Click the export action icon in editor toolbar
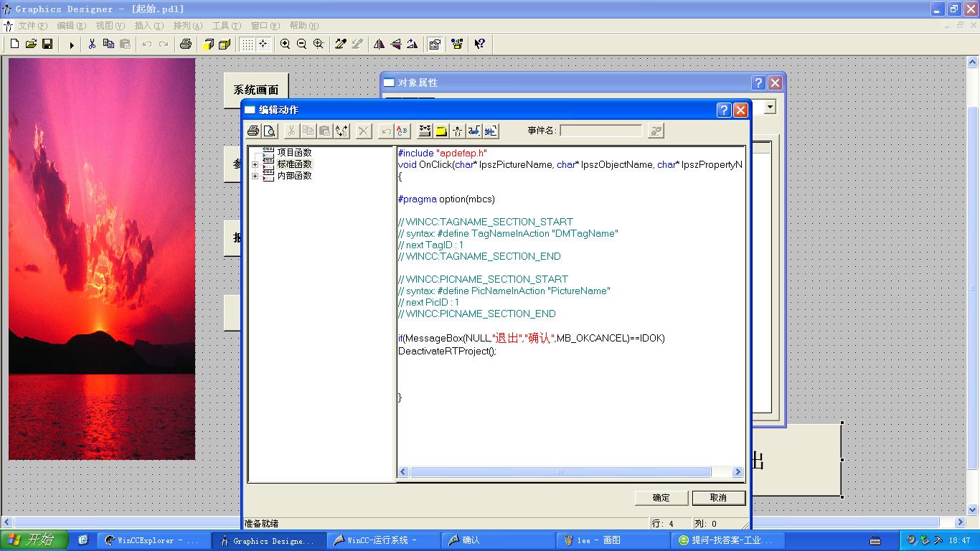The image size is (980, 551). (491, 131)
